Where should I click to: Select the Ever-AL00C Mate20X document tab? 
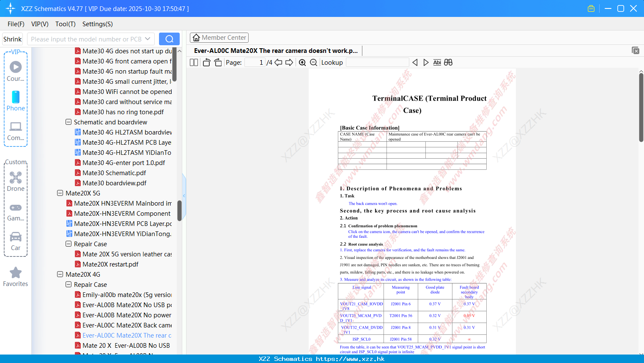click(276, 51)
